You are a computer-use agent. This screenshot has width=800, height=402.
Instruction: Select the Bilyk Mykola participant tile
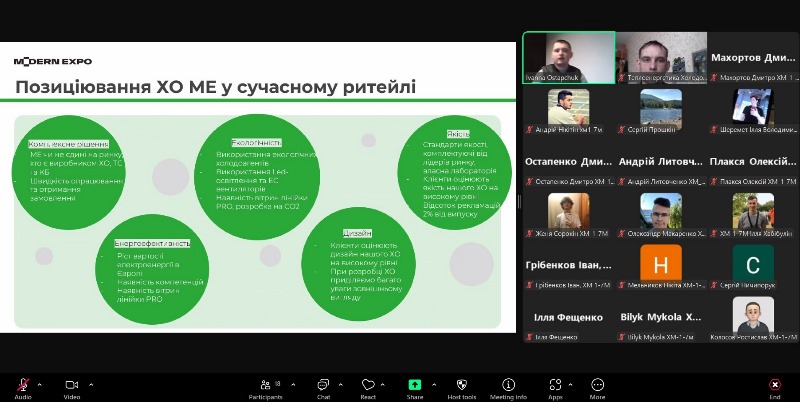661,317
